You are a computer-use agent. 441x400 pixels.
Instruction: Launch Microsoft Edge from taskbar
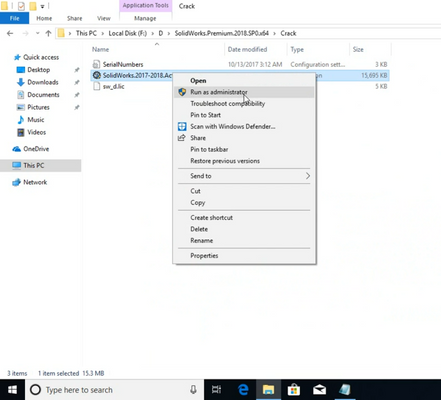pyautogui.click(x=243, y=389)
